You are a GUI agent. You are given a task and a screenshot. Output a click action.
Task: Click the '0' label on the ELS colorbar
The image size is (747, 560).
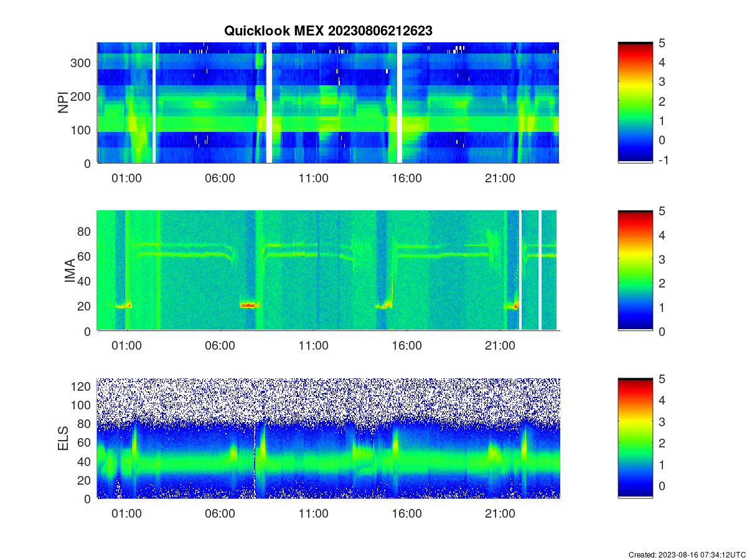(x=663, y=485)
